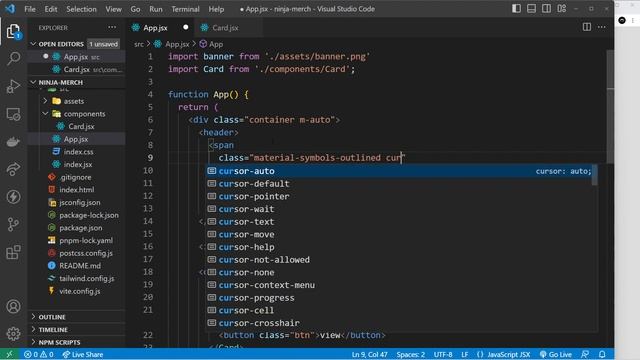This screenshot has height=360, width=640.
Task: Click the Explorer more actions ellipsis
Action: (112, 28)
